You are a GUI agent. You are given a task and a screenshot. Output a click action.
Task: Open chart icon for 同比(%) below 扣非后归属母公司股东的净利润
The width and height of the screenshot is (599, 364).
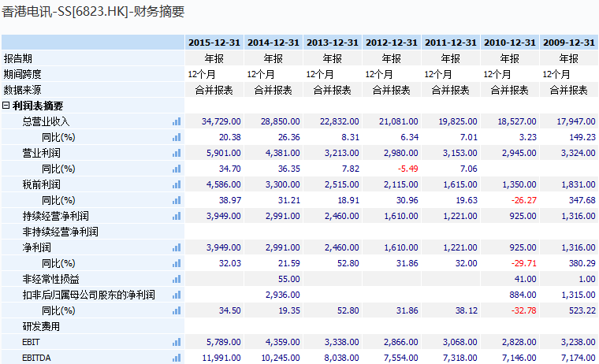[x=177, y=310]
